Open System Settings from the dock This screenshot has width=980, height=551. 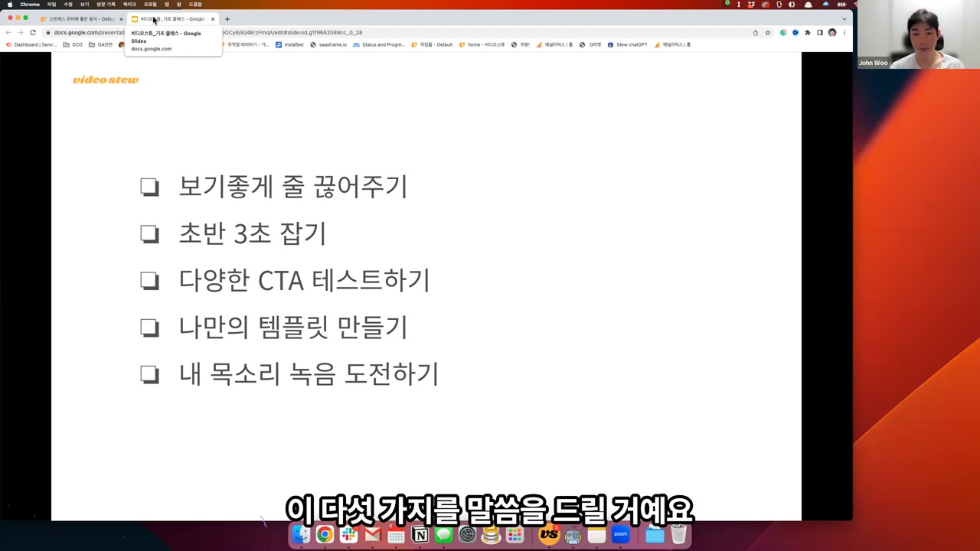click(467, 534)
